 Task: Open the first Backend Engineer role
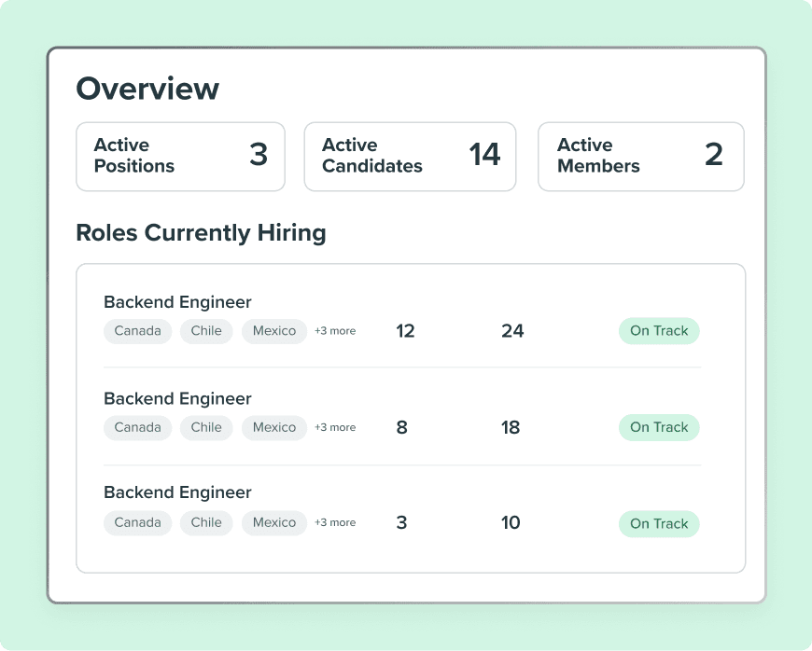177,302
